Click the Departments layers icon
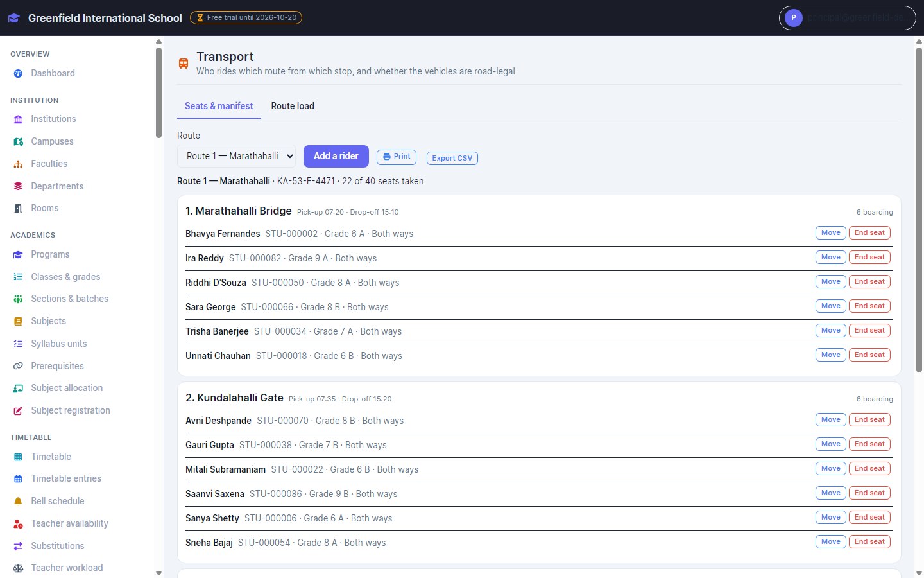The image size is (924, 578). click(x=18, y=186)
